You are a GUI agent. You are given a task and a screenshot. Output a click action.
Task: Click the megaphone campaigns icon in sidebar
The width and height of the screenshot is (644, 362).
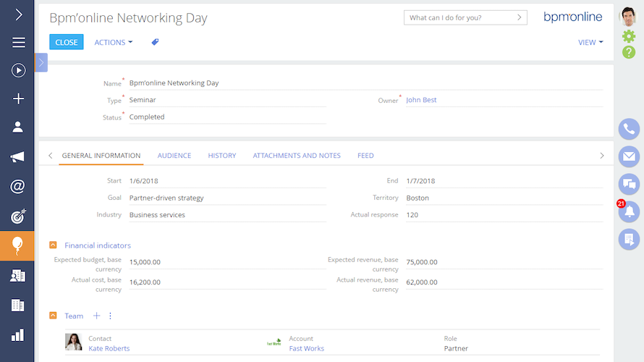18,157
